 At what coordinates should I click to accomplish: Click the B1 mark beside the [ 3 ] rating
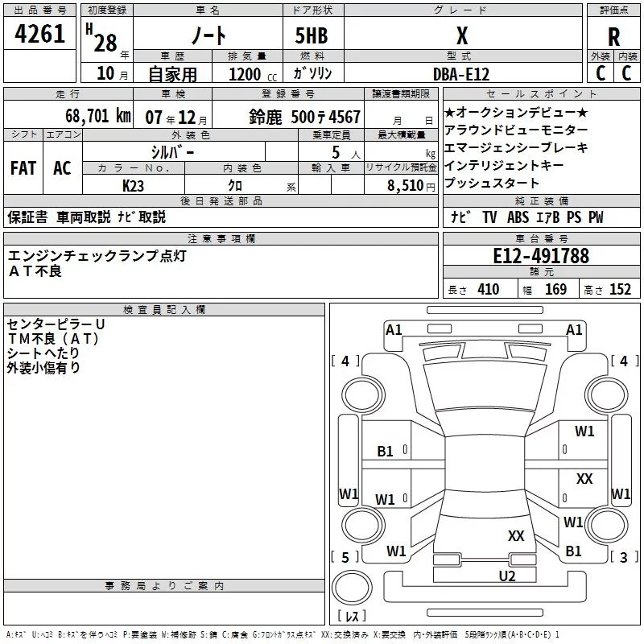point(573,551)
